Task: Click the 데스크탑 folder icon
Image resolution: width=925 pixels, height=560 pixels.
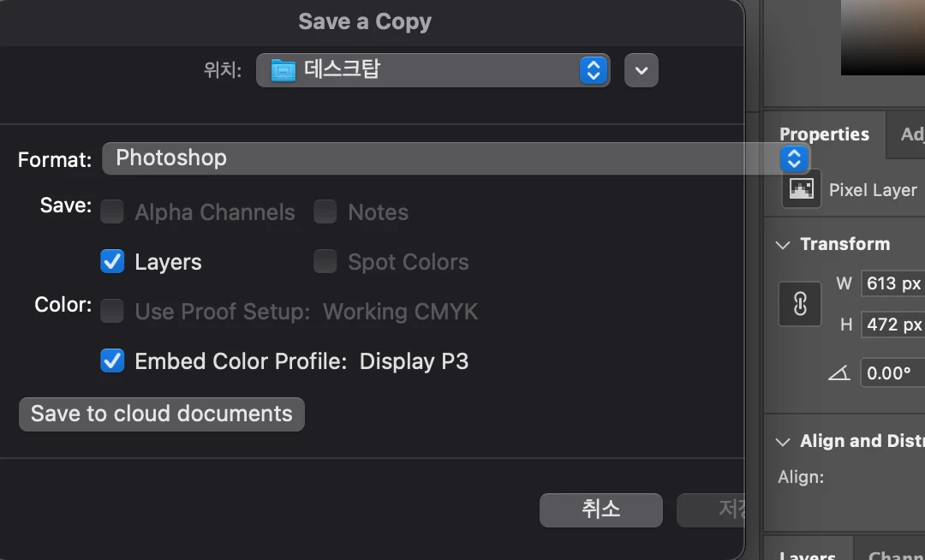Action: (283, 70)
